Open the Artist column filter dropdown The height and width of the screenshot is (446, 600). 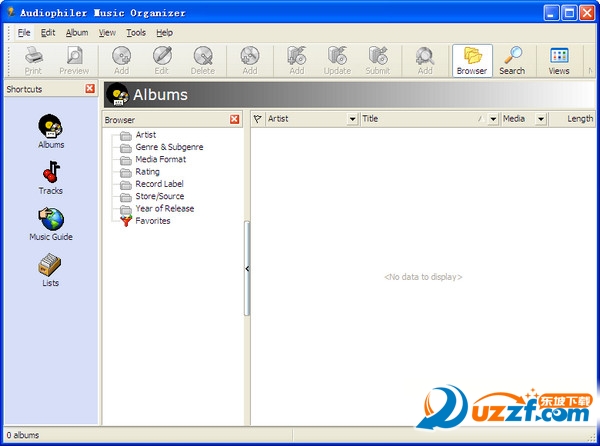pyautogui.click(x=352, y=119)
